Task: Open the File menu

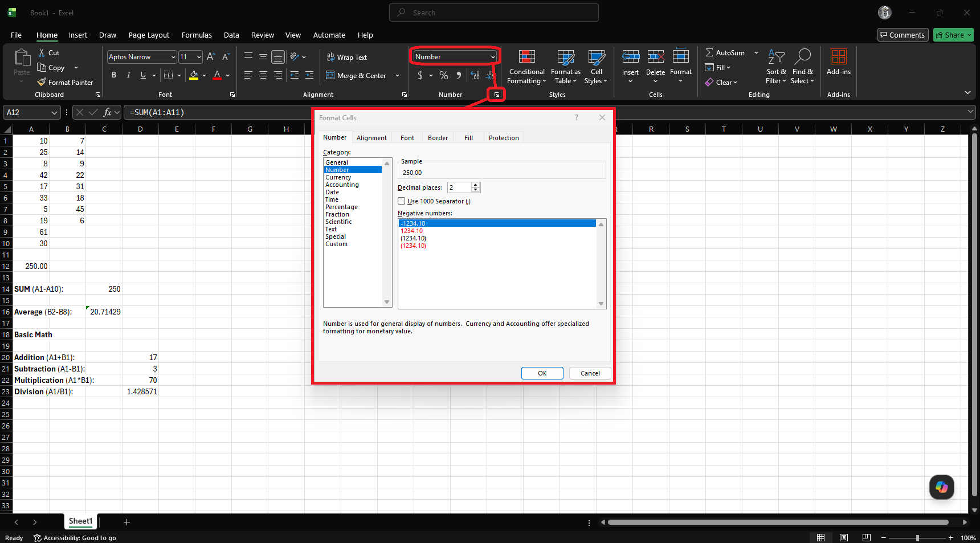Action: coord(16,35)
